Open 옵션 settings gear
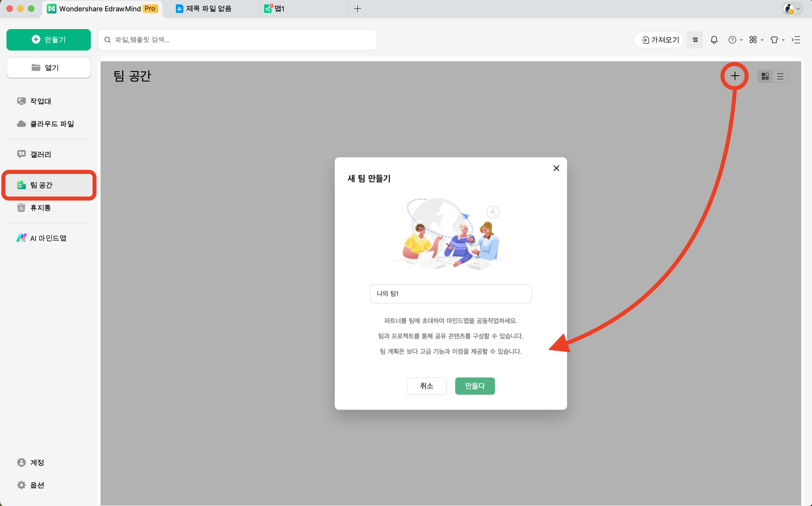The height and width of the screenshot is (506, 812). pos(37,485)
